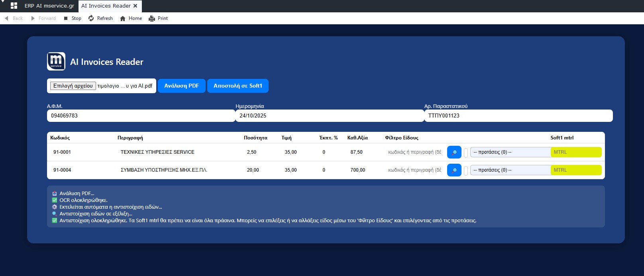Click search icon for row 91-0004
This screenshot has width=644, height=276.
point(454,170)
